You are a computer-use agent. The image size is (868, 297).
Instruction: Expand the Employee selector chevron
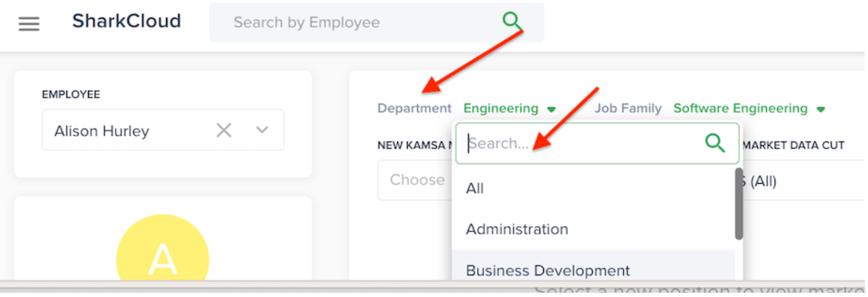[262, 130]
